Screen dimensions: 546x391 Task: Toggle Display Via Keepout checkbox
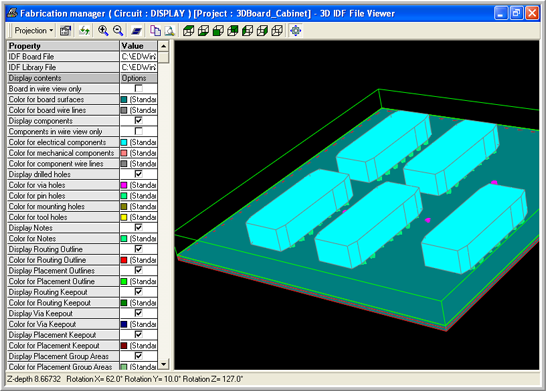pos(138,313)
